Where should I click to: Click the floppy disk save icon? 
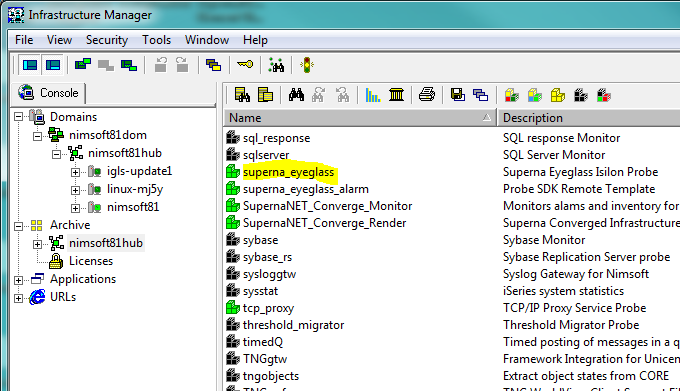[458, 94]
